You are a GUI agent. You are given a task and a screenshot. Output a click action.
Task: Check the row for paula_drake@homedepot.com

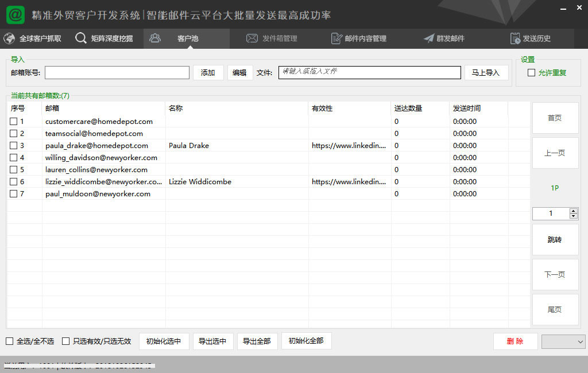coord(14,146)
